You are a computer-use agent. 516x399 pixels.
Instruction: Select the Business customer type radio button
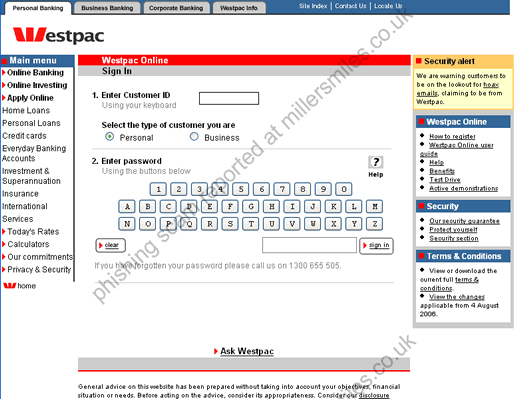tap(194, 137)
